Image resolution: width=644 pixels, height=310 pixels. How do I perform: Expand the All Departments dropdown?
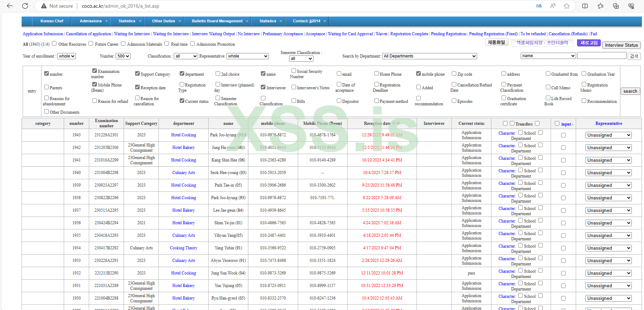[x=429, y=56]
